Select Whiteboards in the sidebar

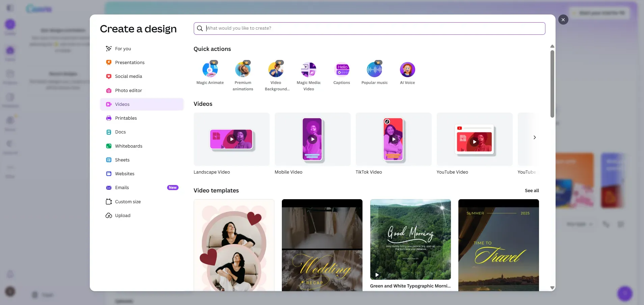128,146
